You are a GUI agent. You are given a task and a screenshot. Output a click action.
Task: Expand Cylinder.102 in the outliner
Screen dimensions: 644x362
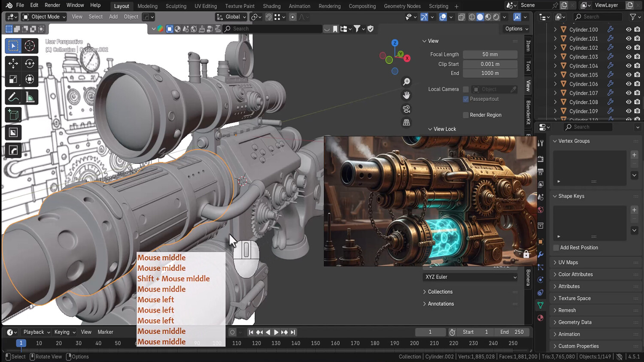pyautogui.click(x=555, y=48)
